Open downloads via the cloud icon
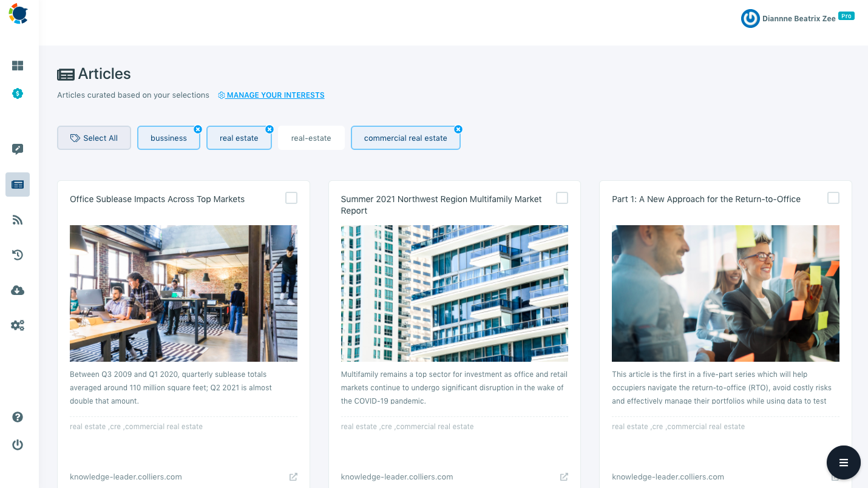The image size is (868, 488). [18, 290]
